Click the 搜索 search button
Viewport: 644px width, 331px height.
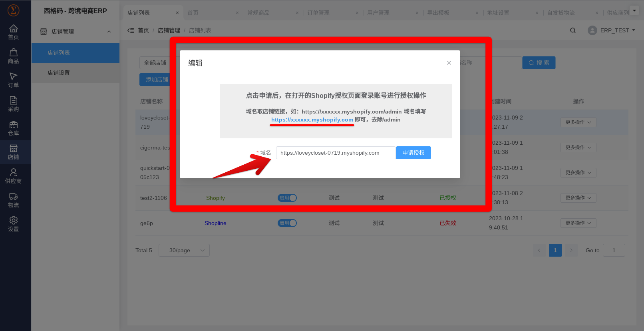tap(539, 63)
